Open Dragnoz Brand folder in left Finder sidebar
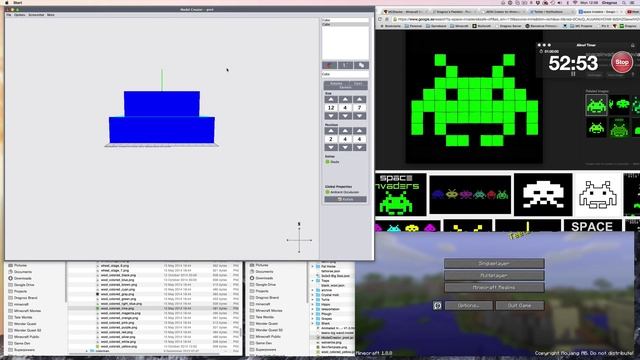Screen dimensions: 640x360 click(23, 298)
